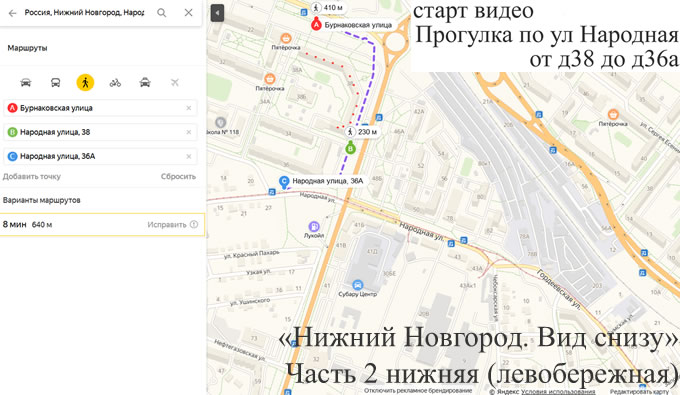Collapse the side panel with arrow toggle
This screenshot has width=680, height=395.
217,13
